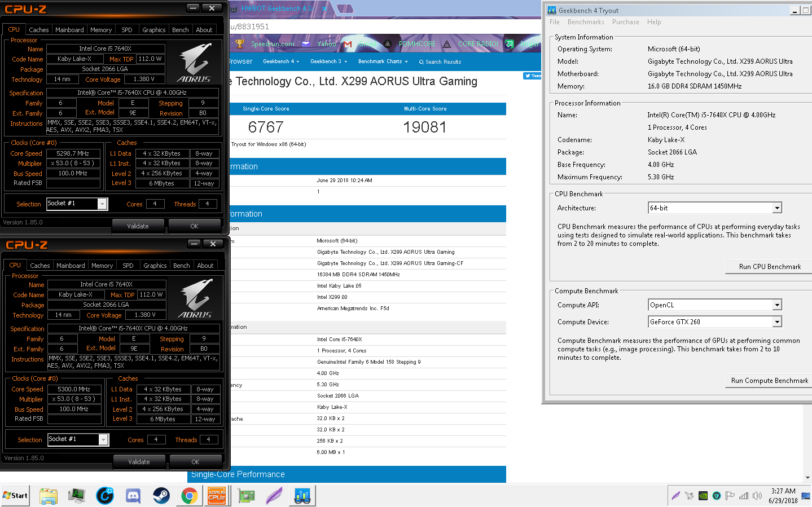The width and height of the screenshot is (812, 507).
Task: Click the NVIDIA tray icon
Action: tap(703, 496)
